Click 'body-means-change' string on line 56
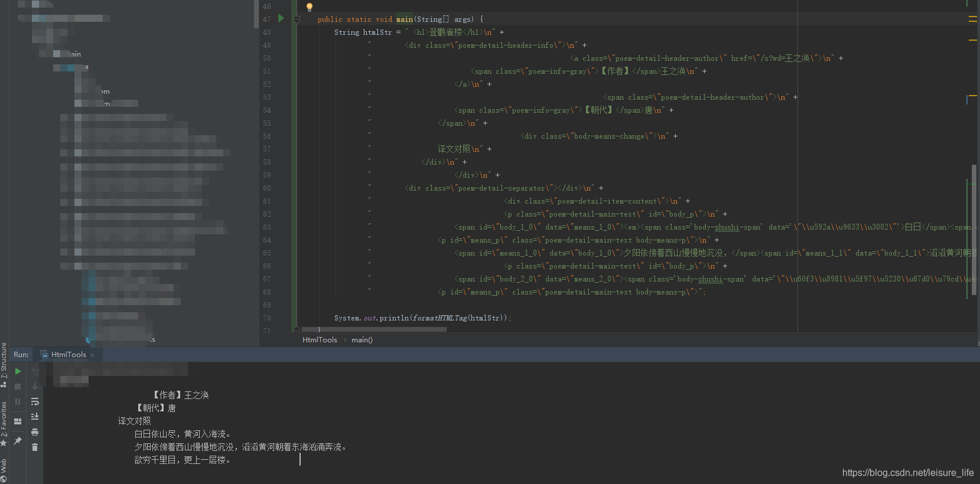 pyautogui.click(x=609, y=136)
